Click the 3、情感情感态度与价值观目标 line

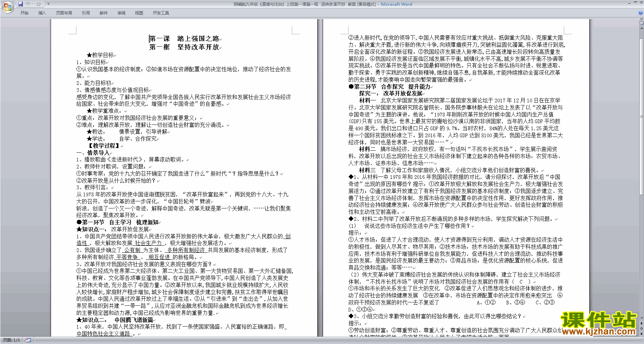(x=113, y=90)
